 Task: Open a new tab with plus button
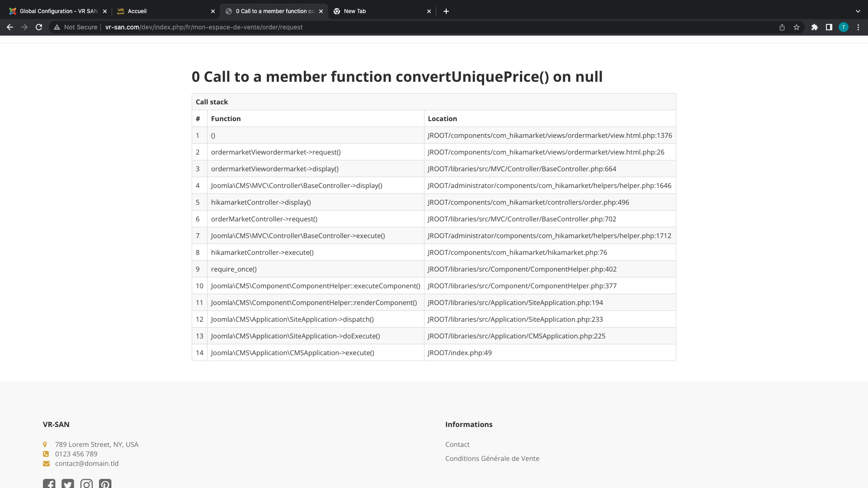pyautogui.click(x=446, y=11)
